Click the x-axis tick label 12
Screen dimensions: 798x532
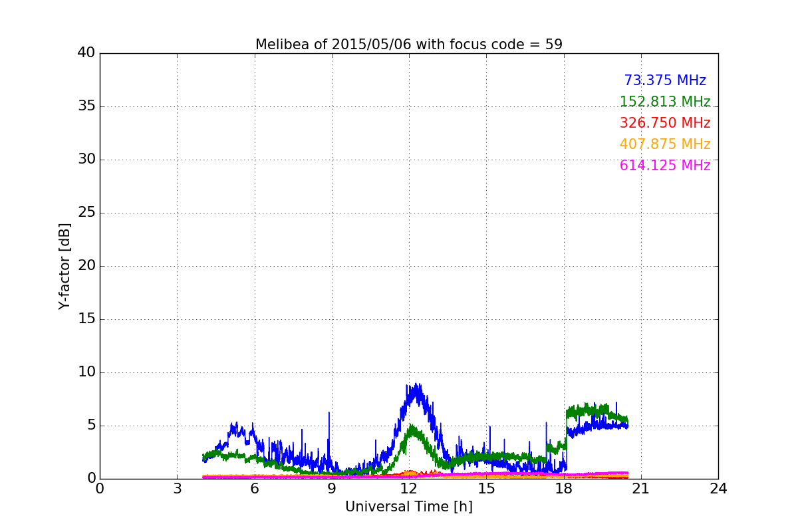pyautogui.click(x=409, y=489)
